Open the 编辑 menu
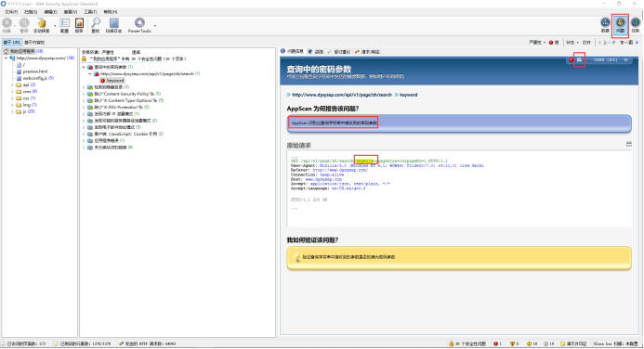This screenshot has height=349, width=644. coord(50,12)
